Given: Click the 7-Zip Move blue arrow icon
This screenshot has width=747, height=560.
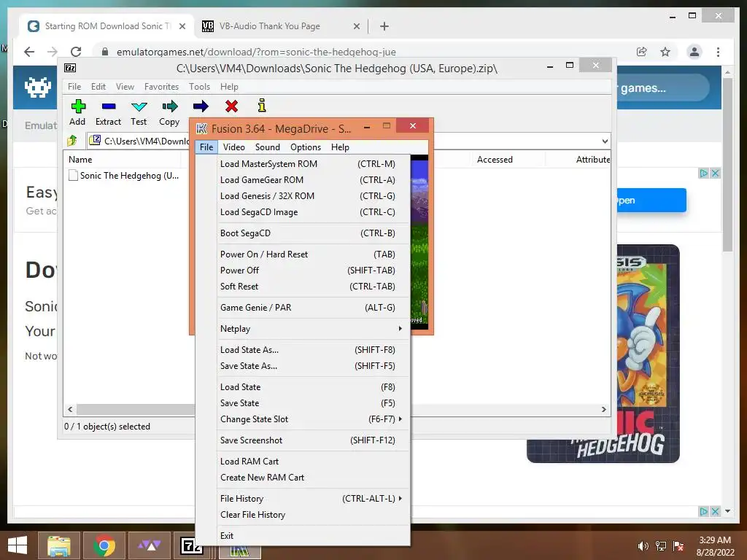Looking at the screenshot, I should pos(201,106).
